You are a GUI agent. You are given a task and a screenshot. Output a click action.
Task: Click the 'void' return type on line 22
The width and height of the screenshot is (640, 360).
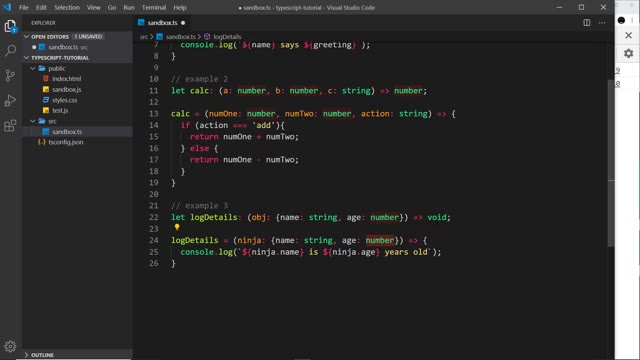[x=437, y=218]
